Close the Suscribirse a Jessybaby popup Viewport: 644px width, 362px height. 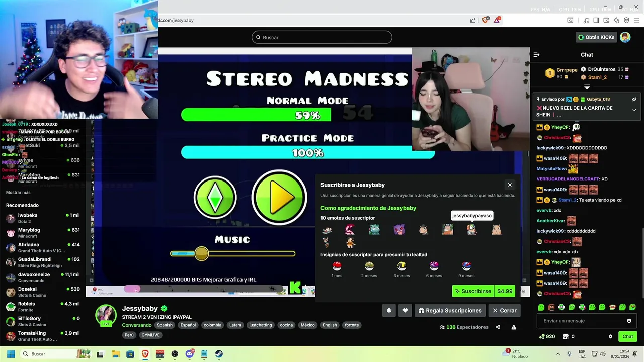pyautogui.click(x=510, y=185)
